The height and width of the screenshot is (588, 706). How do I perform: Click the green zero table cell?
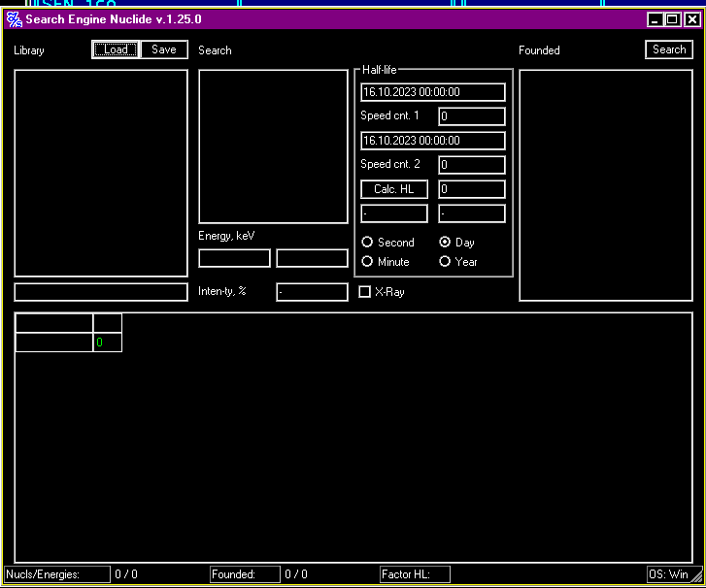(107, 343)
